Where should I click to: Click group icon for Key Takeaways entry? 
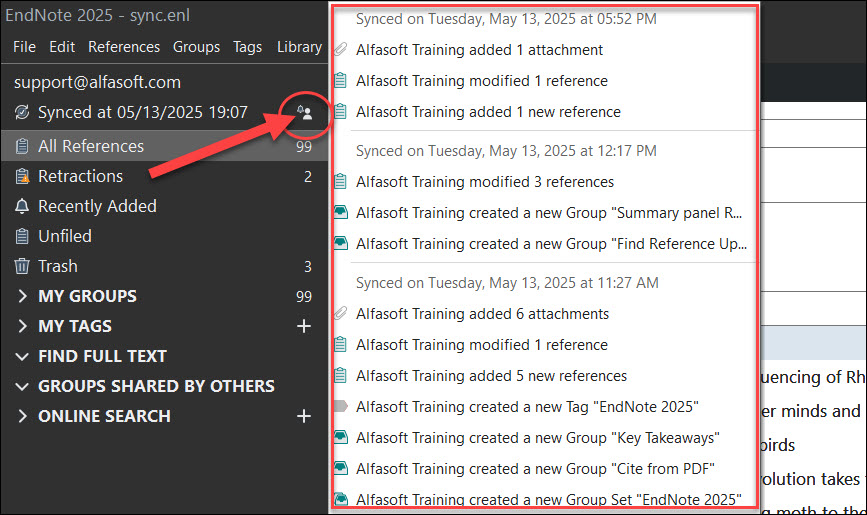341,437
